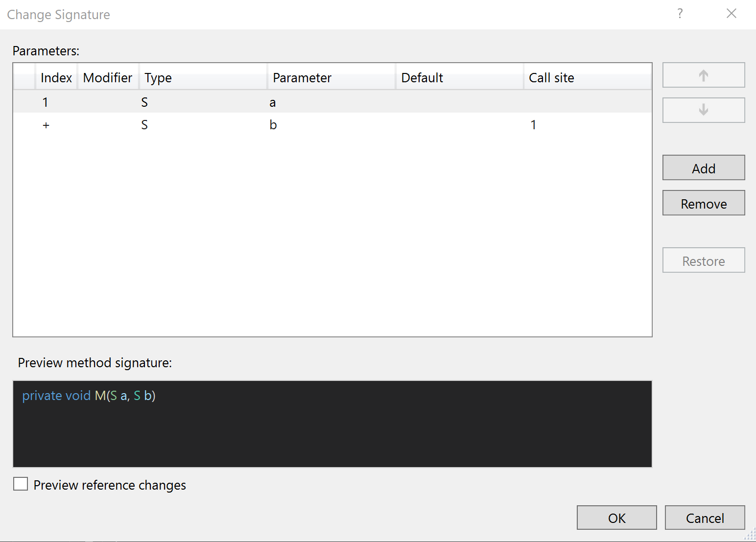Move parameter down with the down arrow
This screenshot has width=756, height=542.
tap(703, 110)
